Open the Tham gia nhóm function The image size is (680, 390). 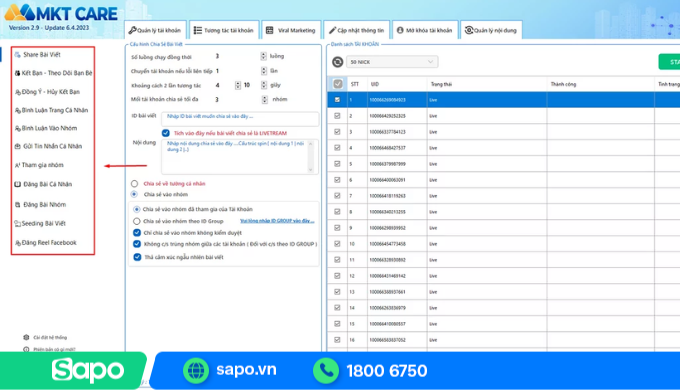[39, 165]
